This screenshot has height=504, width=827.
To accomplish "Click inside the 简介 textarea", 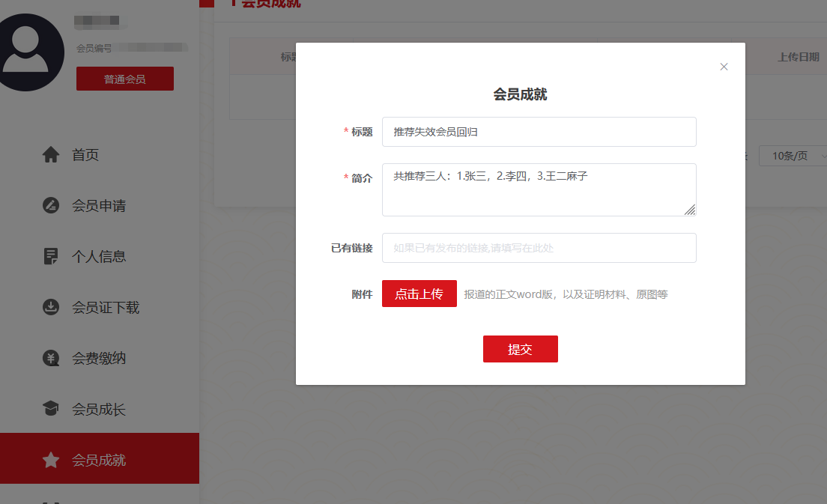I will tap(539, 190).
